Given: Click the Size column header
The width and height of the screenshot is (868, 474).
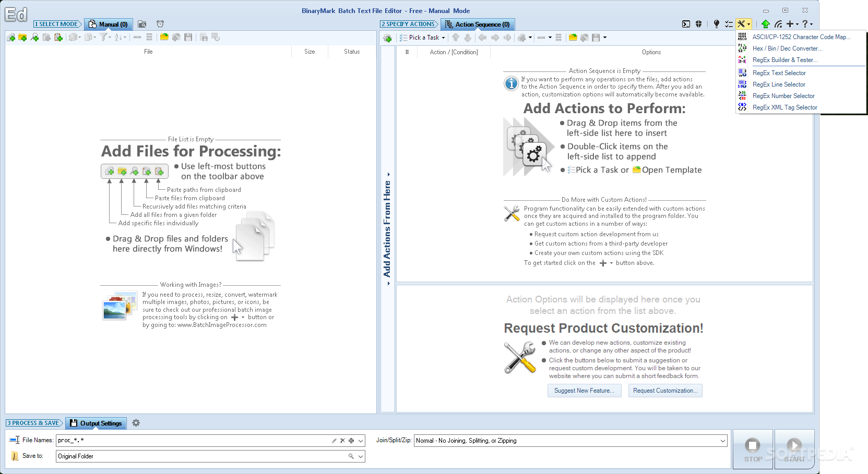Looking at the screenshot, I should (310, 52).
